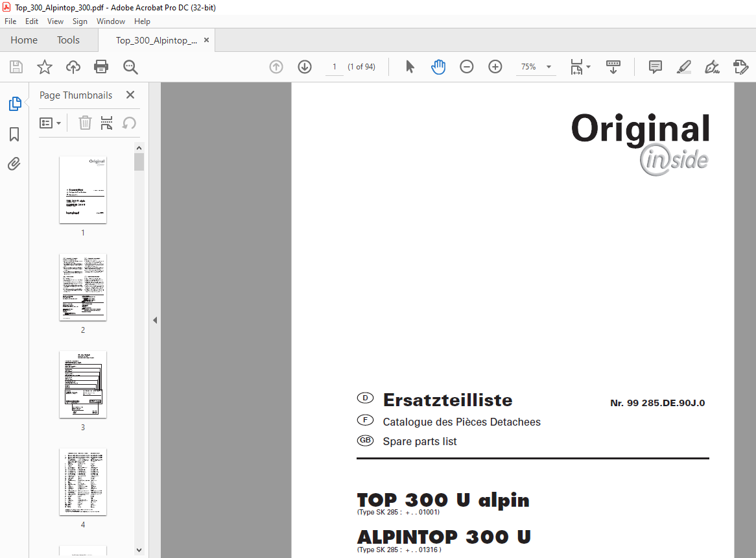Click the 'Nr. 99 285.DE.90J.0' text
The image size is (756, 558).
tap(657, 403)
